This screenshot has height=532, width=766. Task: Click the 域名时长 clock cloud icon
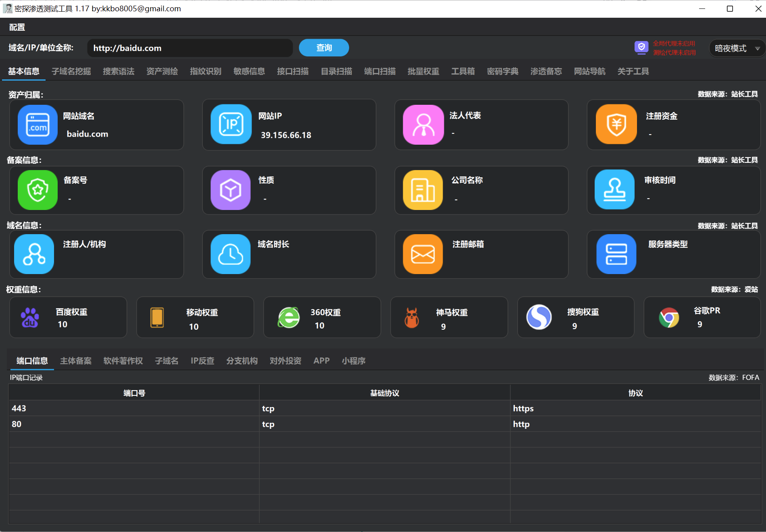tap(231, 254)
